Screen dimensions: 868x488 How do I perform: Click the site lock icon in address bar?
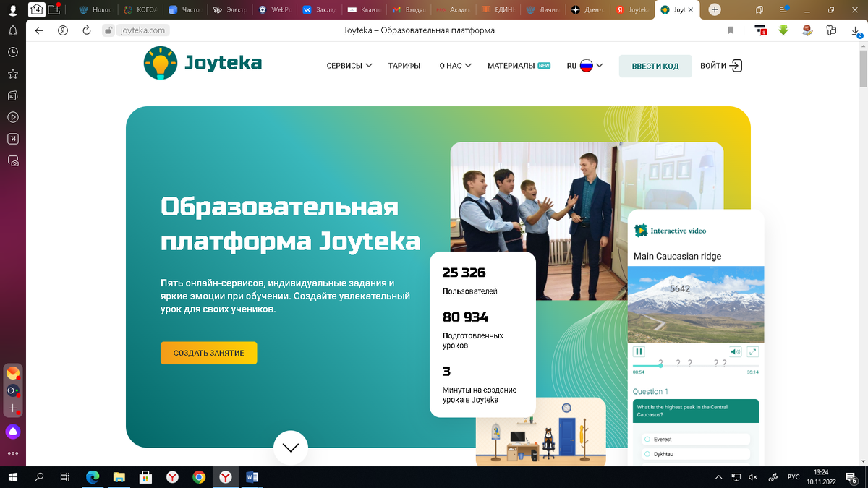[x=109, y=30]
